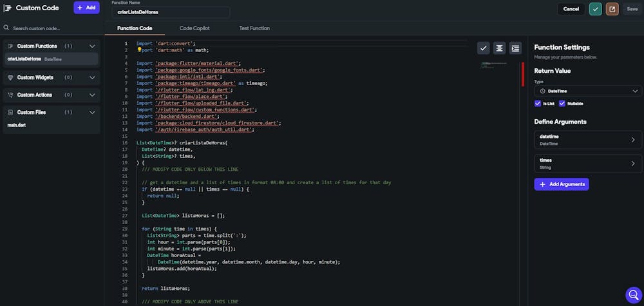644x306 pixels.
Task: Toggle the Is List checkbox
Action: click(x=538, y=103)
